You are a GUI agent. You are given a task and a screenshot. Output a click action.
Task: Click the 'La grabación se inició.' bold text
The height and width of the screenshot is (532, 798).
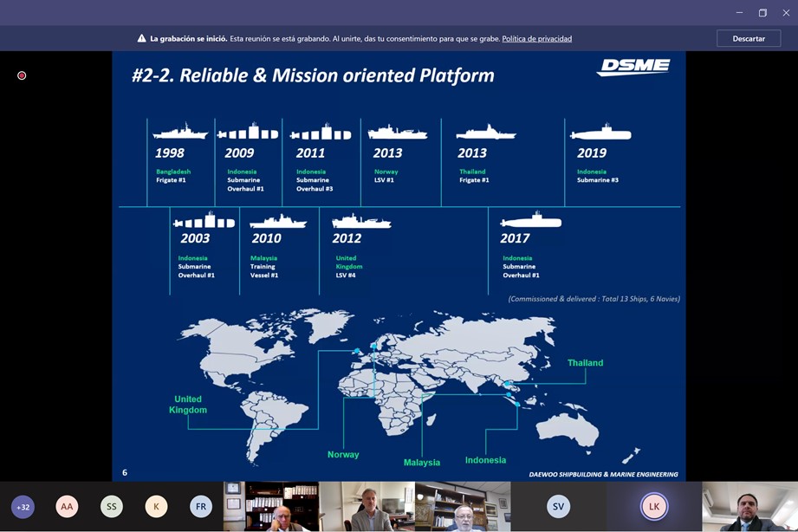click(188, 39)
